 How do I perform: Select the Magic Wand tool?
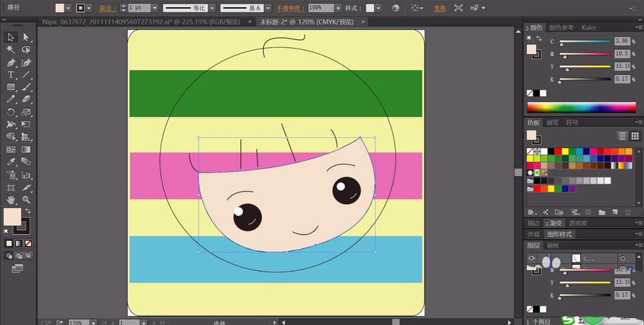[11, 50]
